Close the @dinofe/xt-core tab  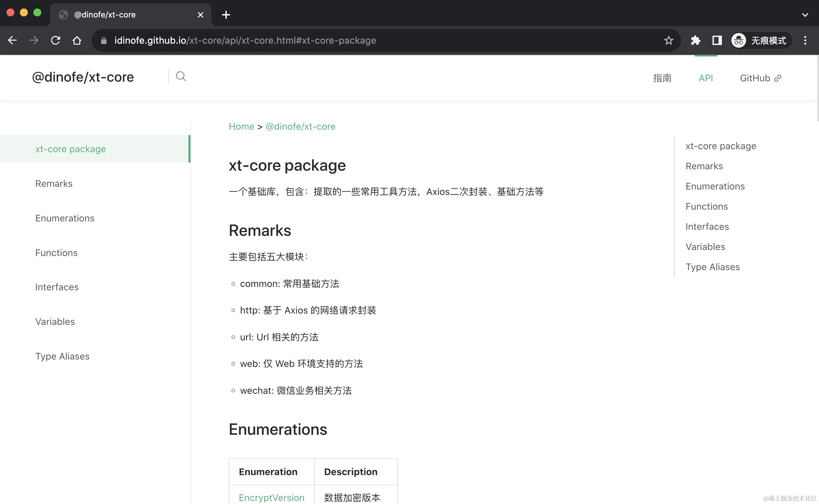tap(201, 15)
